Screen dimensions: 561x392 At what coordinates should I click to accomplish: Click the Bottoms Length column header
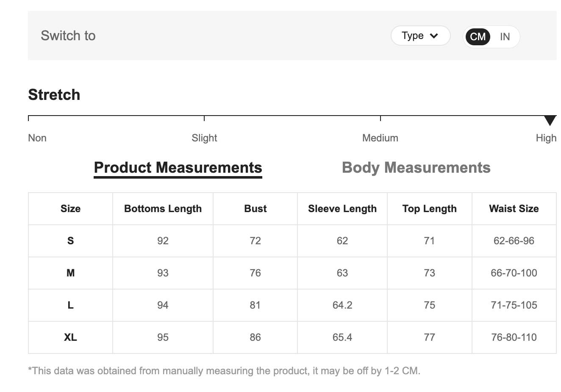click(163, 209)
